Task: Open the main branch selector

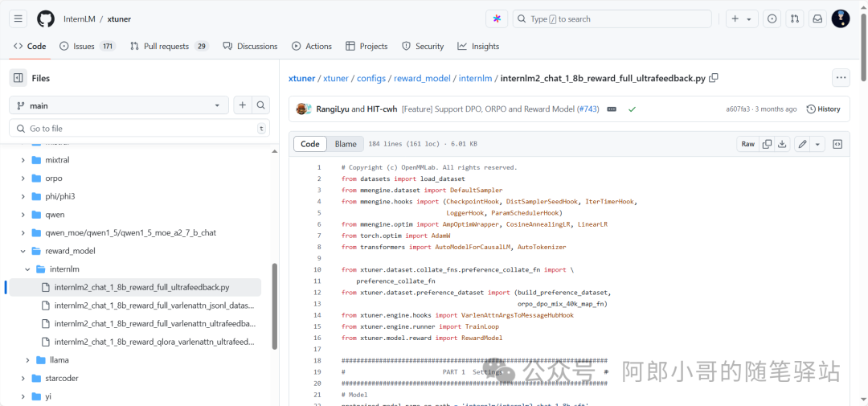Action: (x=119, y=105)
